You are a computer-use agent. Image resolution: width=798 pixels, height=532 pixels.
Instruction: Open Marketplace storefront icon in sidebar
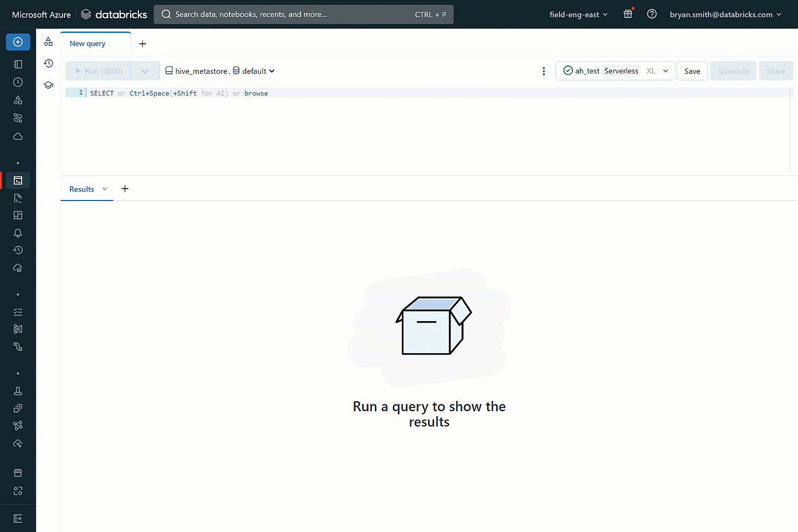tap(18, 473)
